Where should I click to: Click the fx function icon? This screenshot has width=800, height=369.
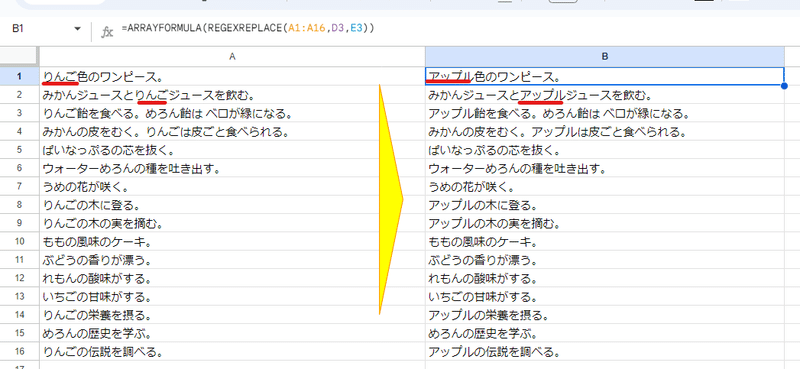click(x=107, y=32)
